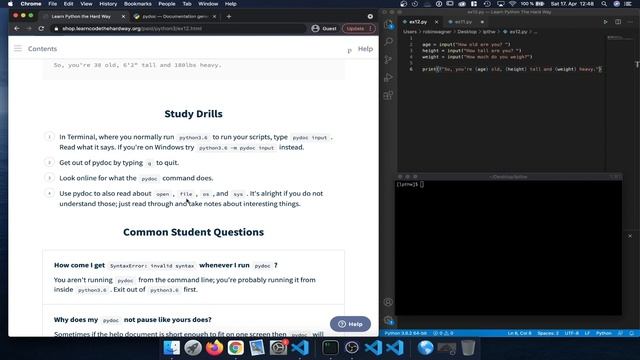The height and width of the screenshot is (360, 640).
Task: Open the File menu
Action: point(52,4)
